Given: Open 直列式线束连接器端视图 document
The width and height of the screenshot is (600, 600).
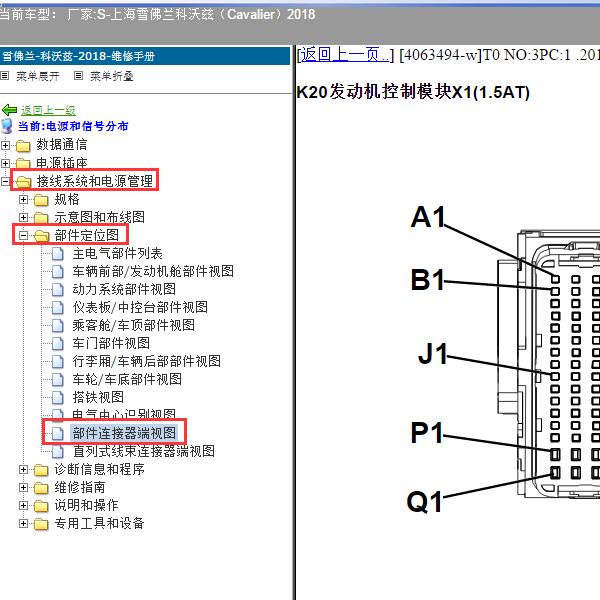Looking at the screenshot, I should click(x=143, y=451).
